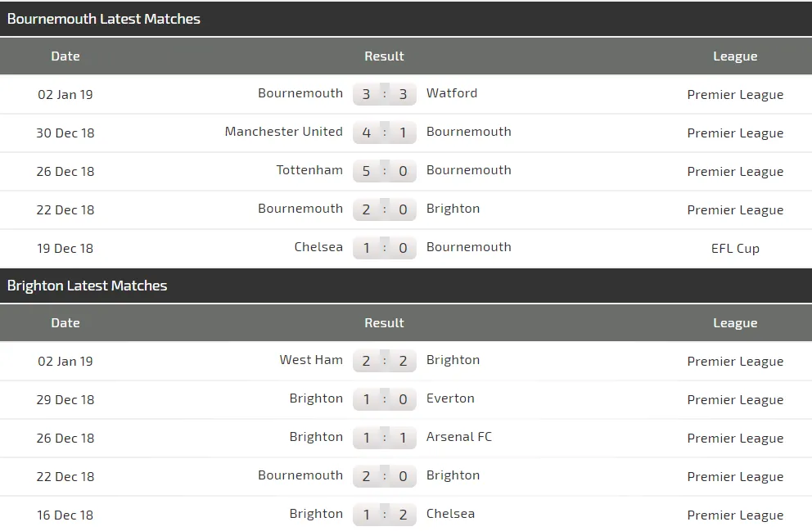Viewport: 812px width, 531px height.
Task: Open the EFL Cup league link
Action: [x=735, y=248]
